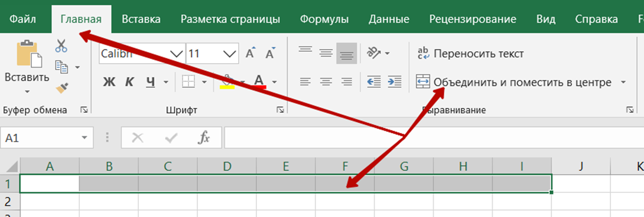Screen dimensions: 644x217
Task: Open the text orientation dropdown arrow
Action: 387,53
